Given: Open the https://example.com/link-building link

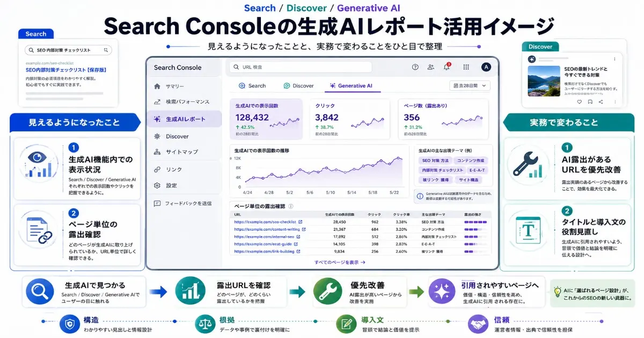Looking at the screenshot, I should (x=264, y=251).
